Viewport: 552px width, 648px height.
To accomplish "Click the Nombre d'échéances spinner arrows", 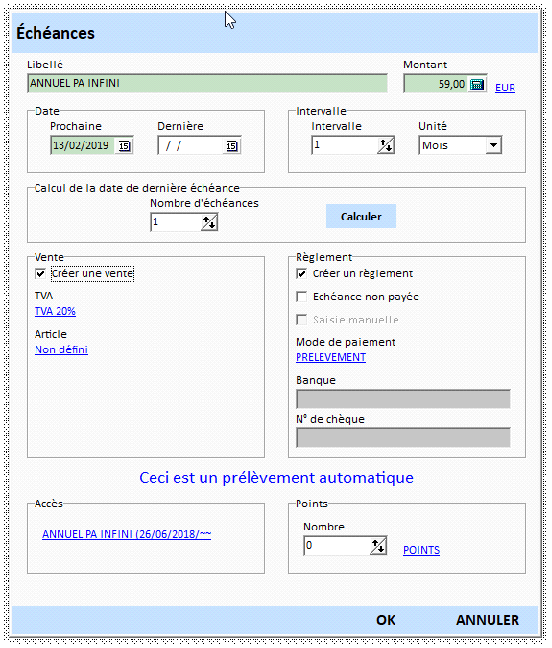I will (x=209, y=223).
